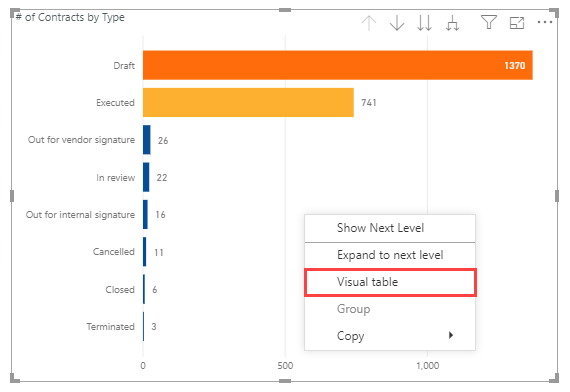570x392 pixels.
Task: Click the 22 data label
Action: [162, 178]
